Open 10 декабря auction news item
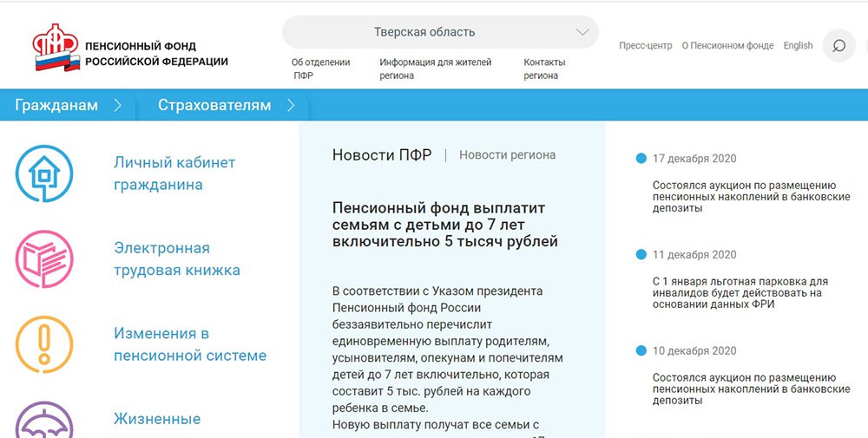The width and height of the screenshot is (868, 438). click(x=751, y=389)
